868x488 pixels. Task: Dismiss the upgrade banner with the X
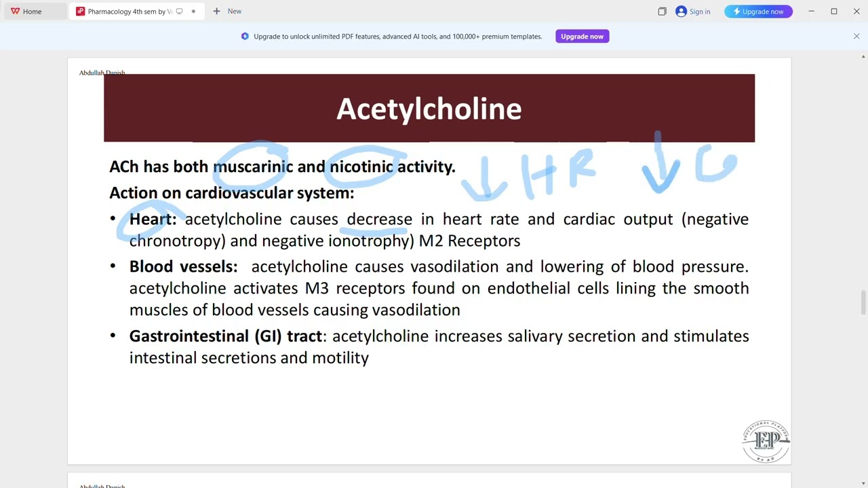[x=856, y=37]
